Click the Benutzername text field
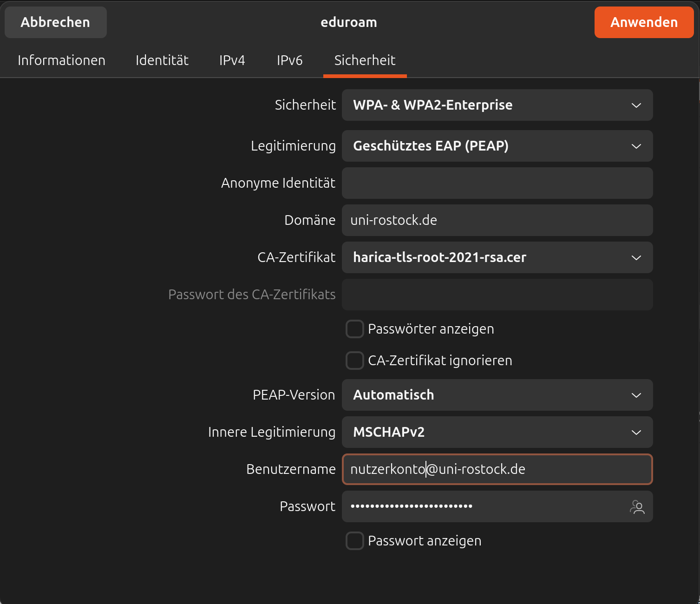This screenshot has width=700, height=604. coord(497,469)
